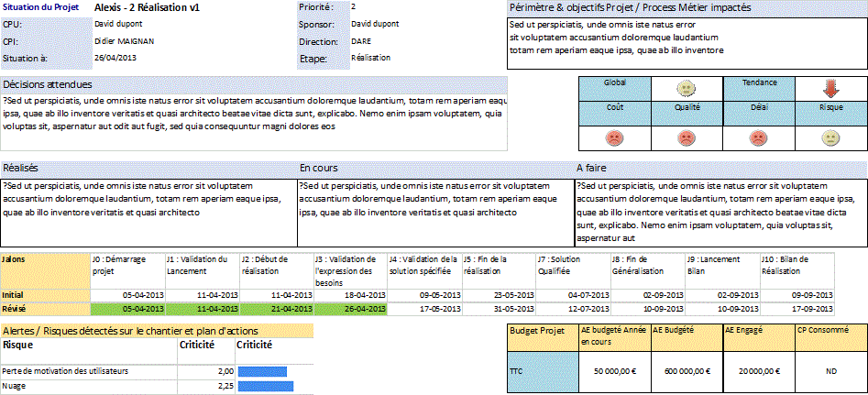Click the Situation du Projet heading
868x395 pixels.
click(41, 7)
